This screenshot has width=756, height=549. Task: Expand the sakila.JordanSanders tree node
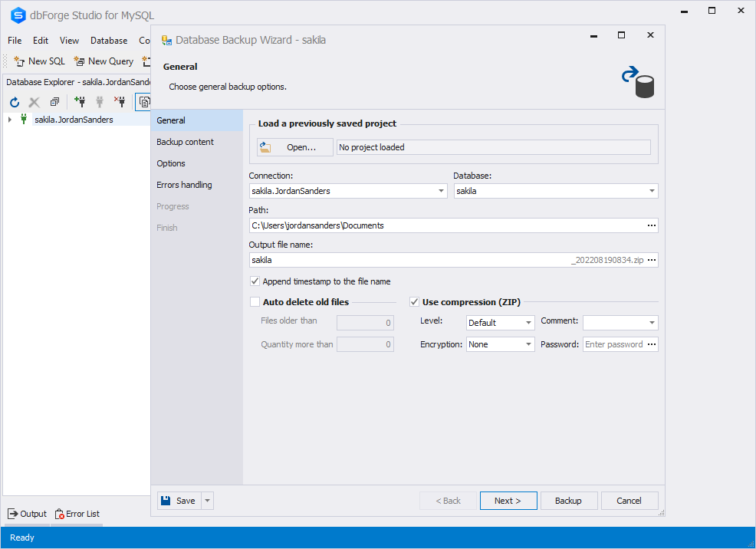[x=10, y=119]
